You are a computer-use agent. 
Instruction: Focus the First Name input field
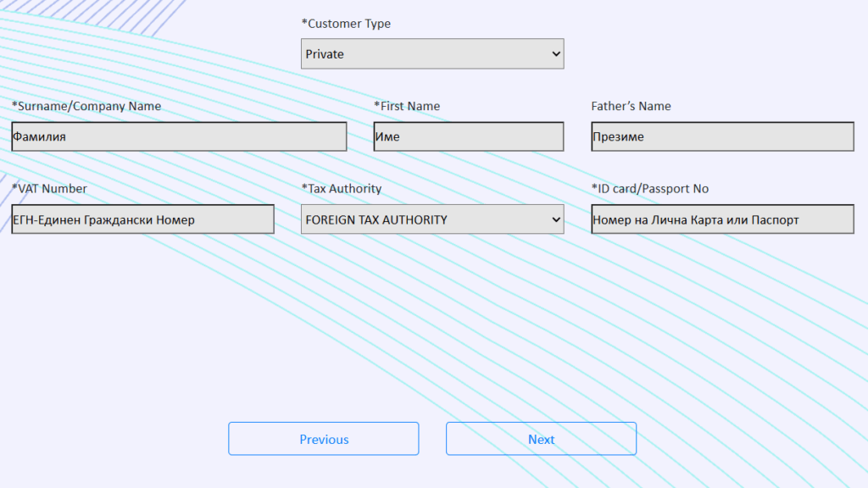pos(469,136)
